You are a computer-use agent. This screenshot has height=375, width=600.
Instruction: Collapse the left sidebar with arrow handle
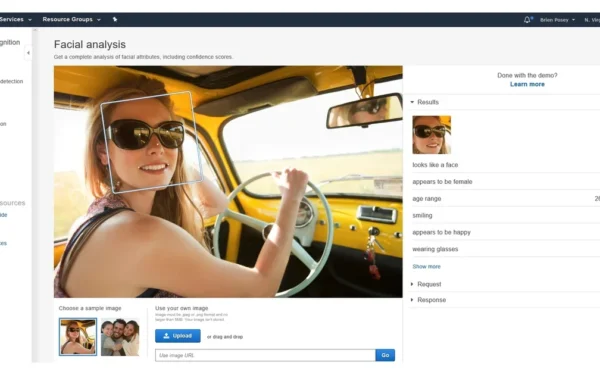[x=28, y=53]
